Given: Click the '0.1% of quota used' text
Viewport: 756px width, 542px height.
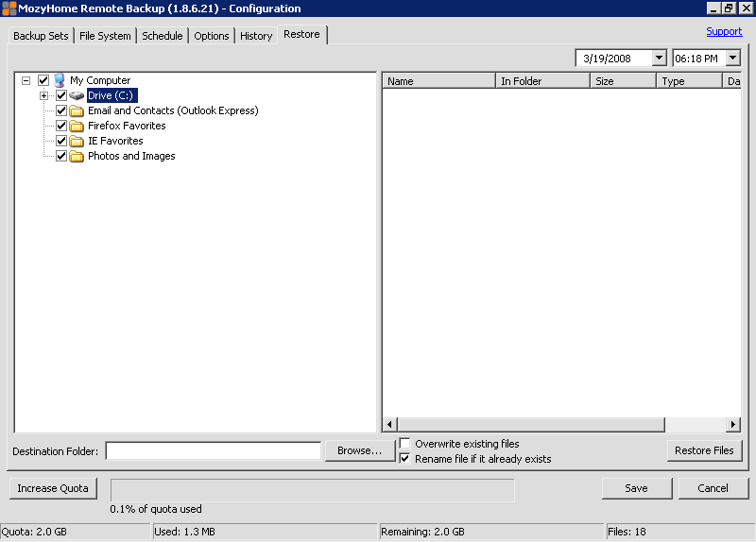Looking at the screenshot, I should (x=156, y=509).
